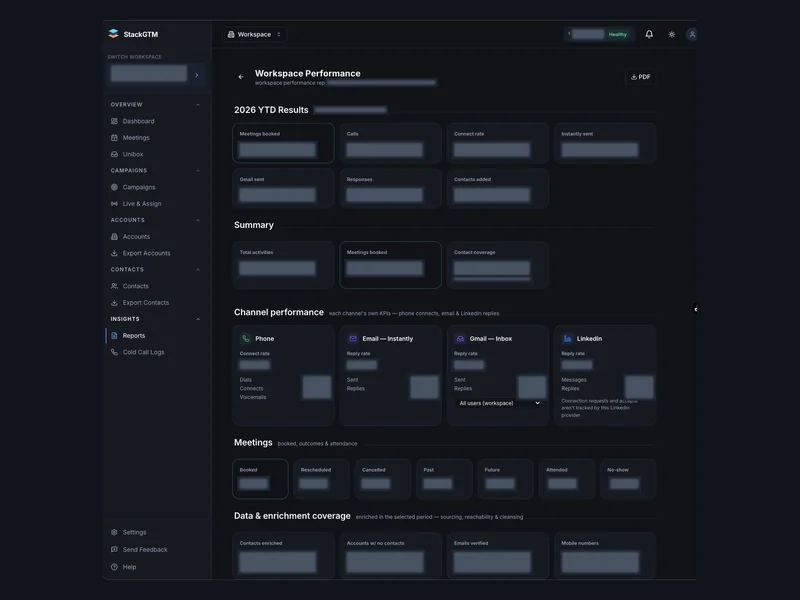
Task: Click the StackGTM logo icon
Action: click(x=113, y=34)
